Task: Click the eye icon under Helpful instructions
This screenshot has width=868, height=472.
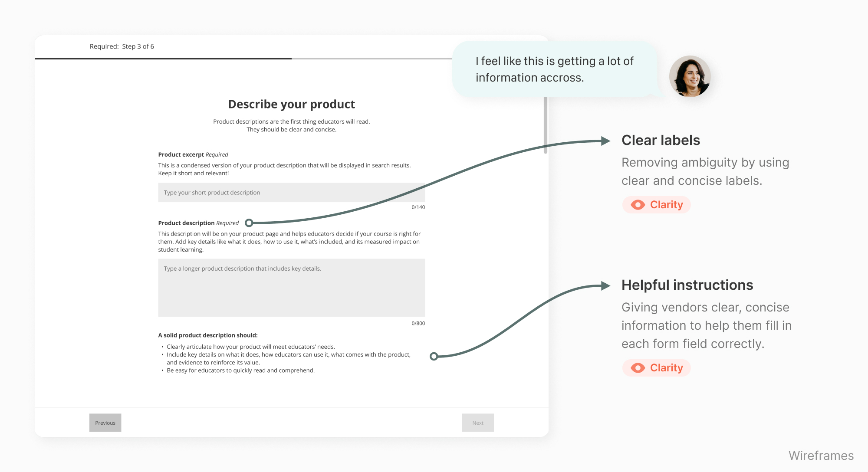Action: point(638,368)
